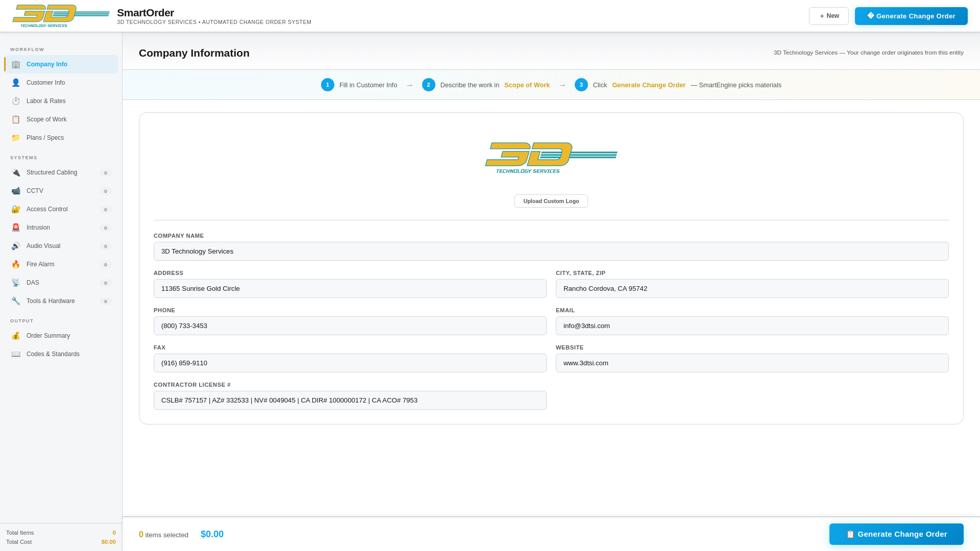Click the Tools & Hardware wrench icon
The width and height of the screenshot is (980, 551).
click(x=16, y=301)
